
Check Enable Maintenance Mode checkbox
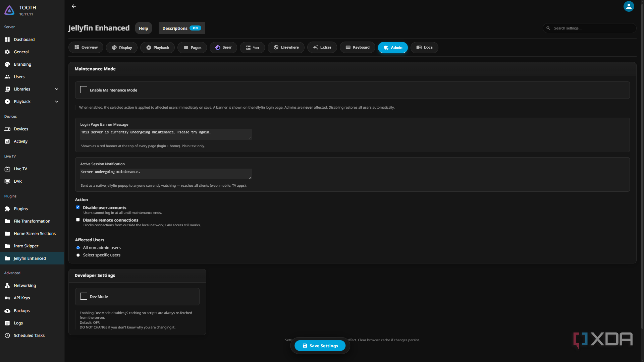[x=84, y=90]
